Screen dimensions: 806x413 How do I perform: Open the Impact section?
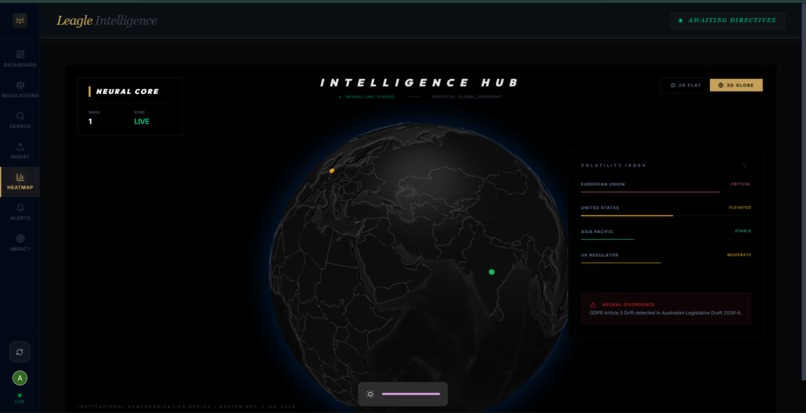20,243
